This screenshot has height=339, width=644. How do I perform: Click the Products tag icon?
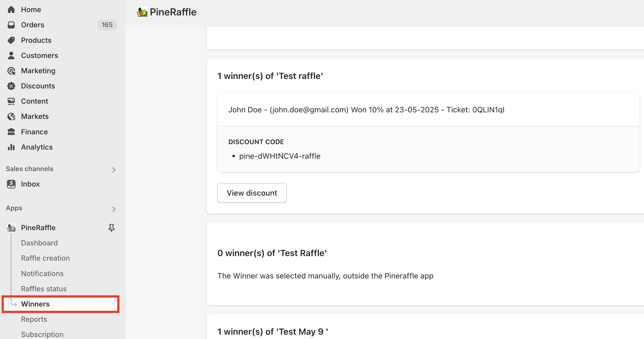tap(11, 40)
